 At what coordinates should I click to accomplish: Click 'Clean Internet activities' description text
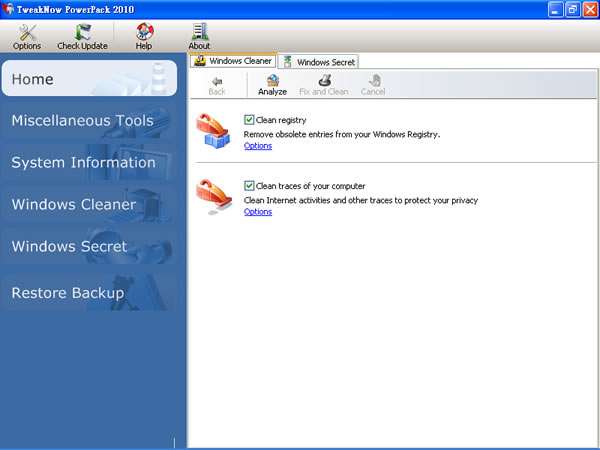pos(361,200)
